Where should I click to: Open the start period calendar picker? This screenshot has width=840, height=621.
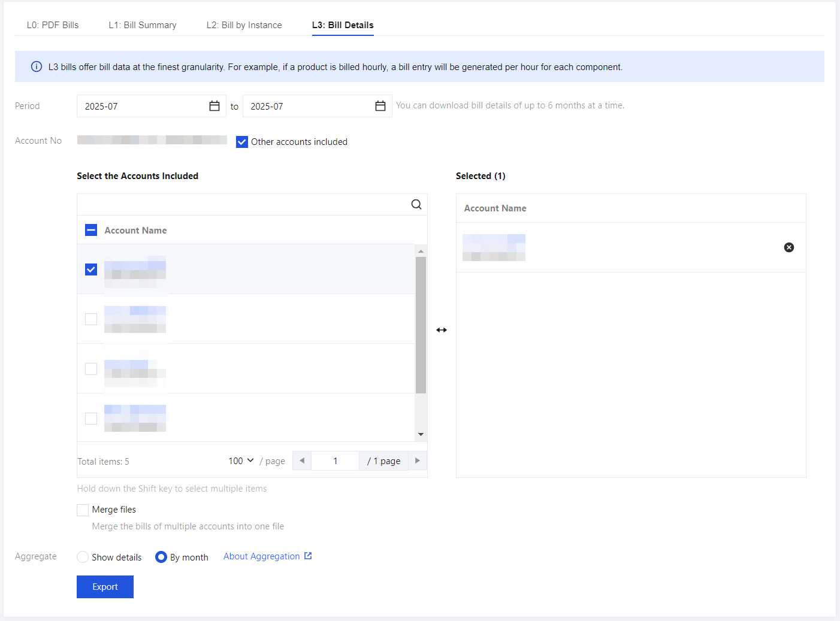click(x=214, y=106)
